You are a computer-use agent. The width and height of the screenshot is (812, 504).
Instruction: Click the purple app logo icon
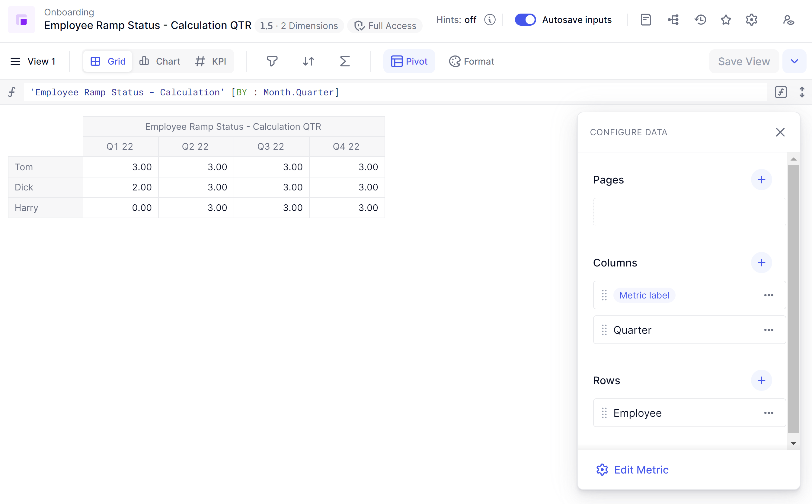click(21, 20)
